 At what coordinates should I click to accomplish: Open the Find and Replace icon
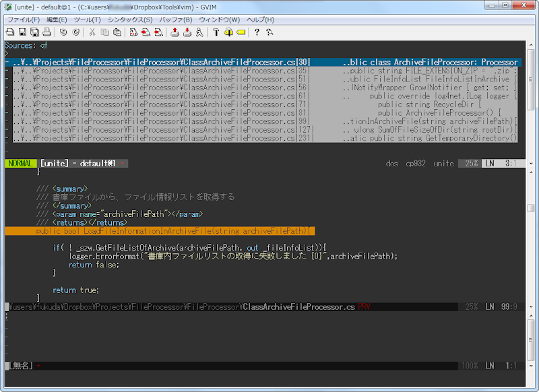(133, 32)
